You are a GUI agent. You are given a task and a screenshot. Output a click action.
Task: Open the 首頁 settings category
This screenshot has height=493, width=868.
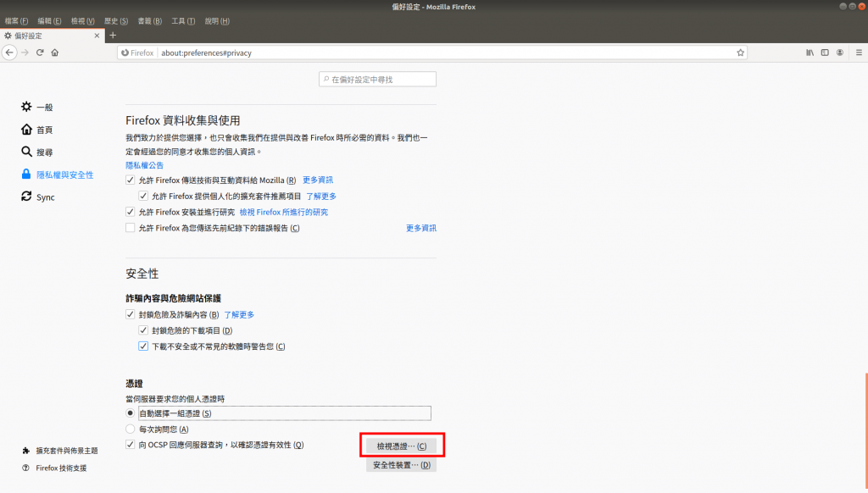point(37,130)
